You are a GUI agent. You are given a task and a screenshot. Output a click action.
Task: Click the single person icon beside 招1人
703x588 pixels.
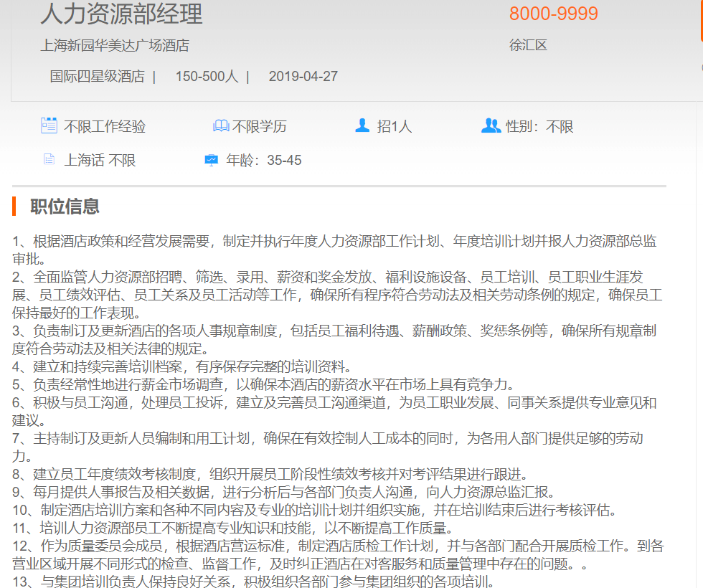click(362, 126)
